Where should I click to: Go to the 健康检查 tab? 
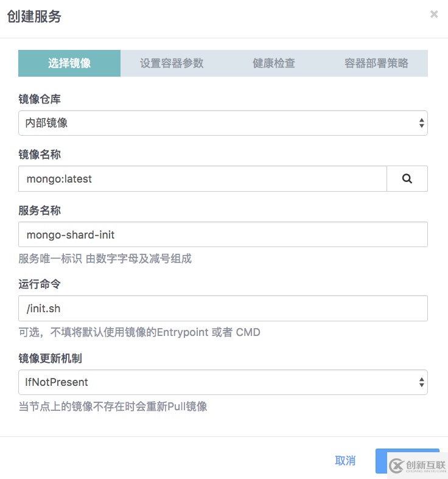click(x=274, y=63)
